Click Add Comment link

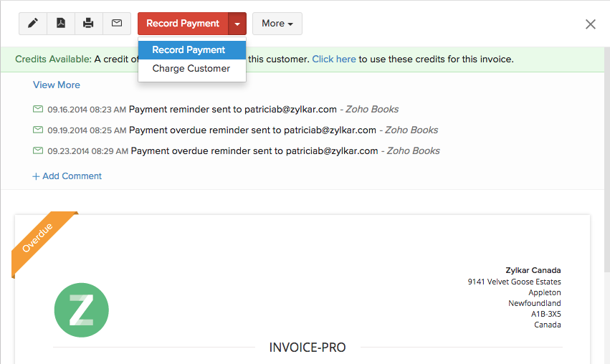pyautogui.click(x=72, y=176)
